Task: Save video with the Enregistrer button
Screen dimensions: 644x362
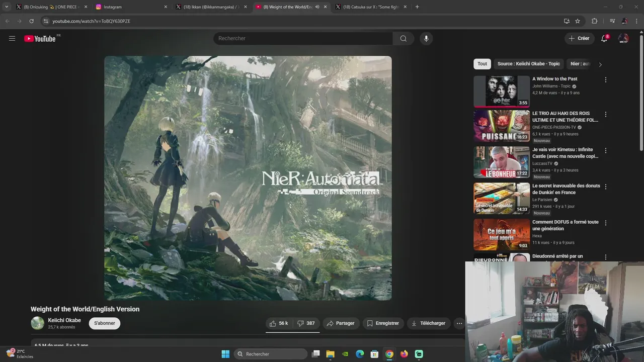Action: point(383,323)
